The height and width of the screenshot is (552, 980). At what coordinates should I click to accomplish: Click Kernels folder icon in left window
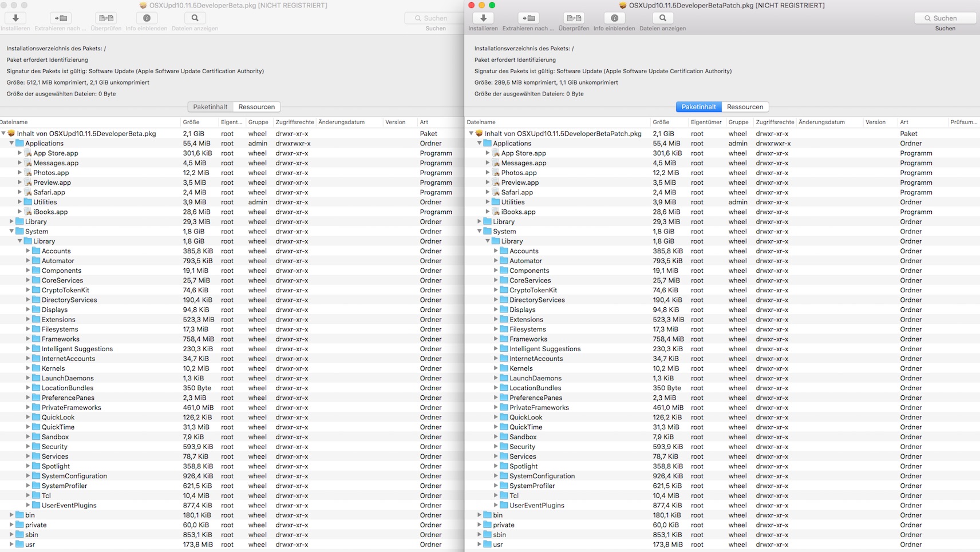coord(36,368)
